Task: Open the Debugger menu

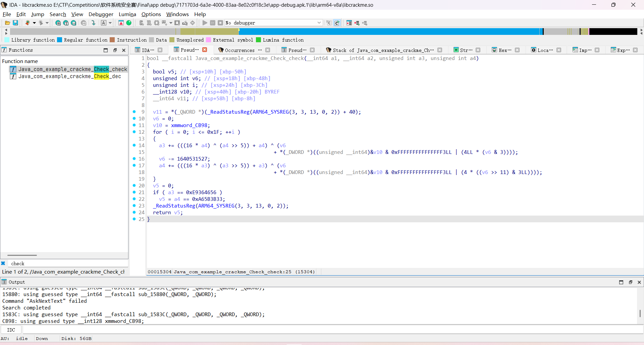Action: [101, 14]
